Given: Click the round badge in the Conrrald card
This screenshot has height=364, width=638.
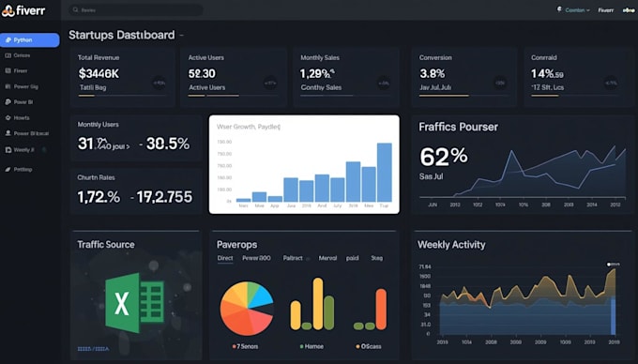Looking at the screenshot, I should [611, 83].
